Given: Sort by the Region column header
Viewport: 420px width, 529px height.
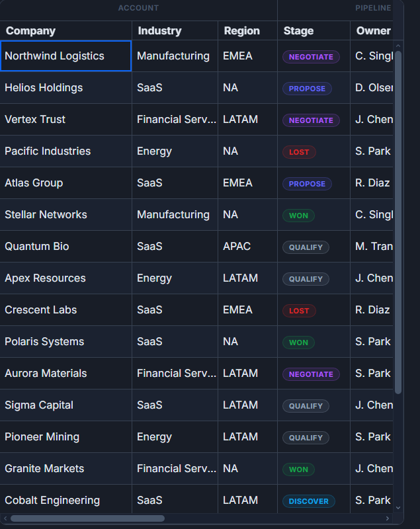Looking at the screenshot, I should (x=247, y=30).
